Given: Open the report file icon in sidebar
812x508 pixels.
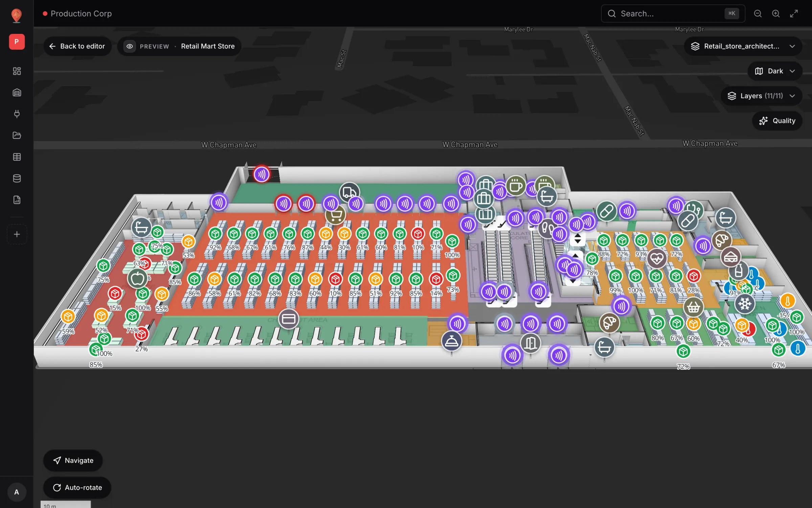Looking at the screenshot, I should (17, 200).
